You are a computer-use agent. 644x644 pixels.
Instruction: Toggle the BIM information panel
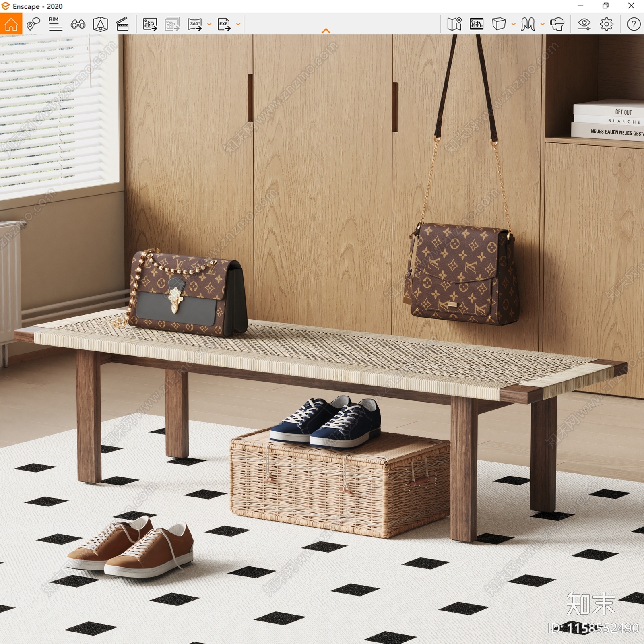pos(55,24)
